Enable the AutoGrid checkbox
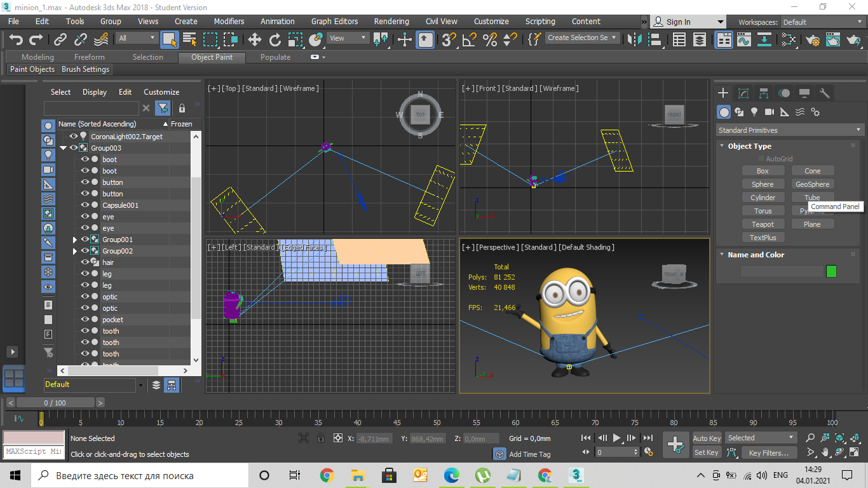 (x=760, y=159)
